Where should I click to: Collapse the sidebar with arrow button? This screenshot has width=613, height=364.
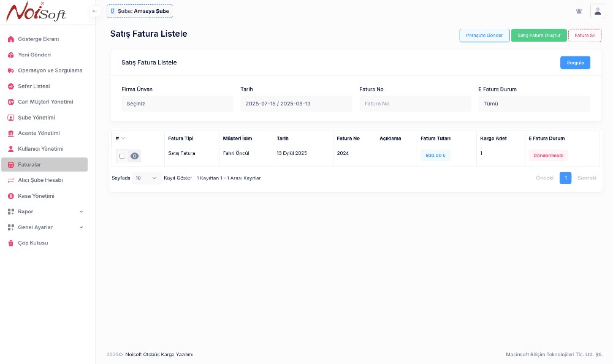click(95, 11)
